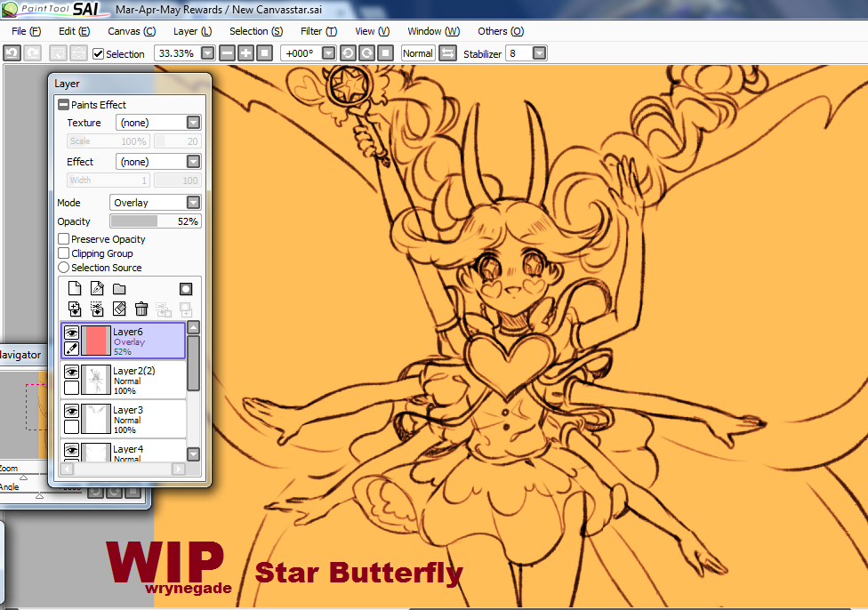Enable Preserve Opacity checkbox

64,238
